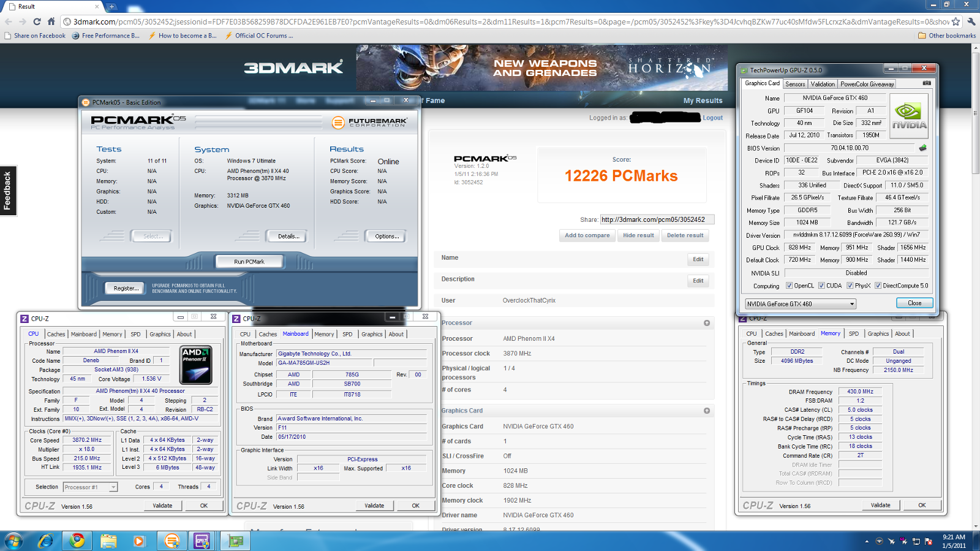Bookmark this page with the star icon
The height and width of the screenshot is (551, 980).
(956, 21)
